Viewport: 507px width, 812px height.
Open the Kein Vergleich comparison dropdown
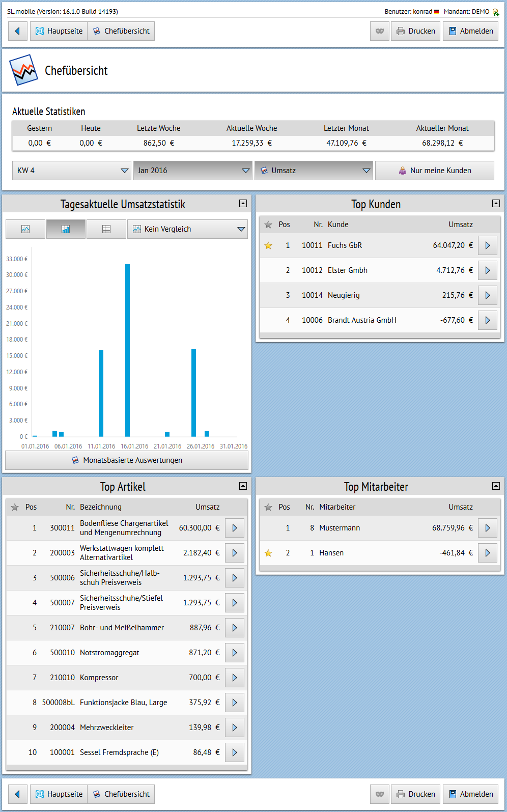pyautogui.click(x=187, y=229)
